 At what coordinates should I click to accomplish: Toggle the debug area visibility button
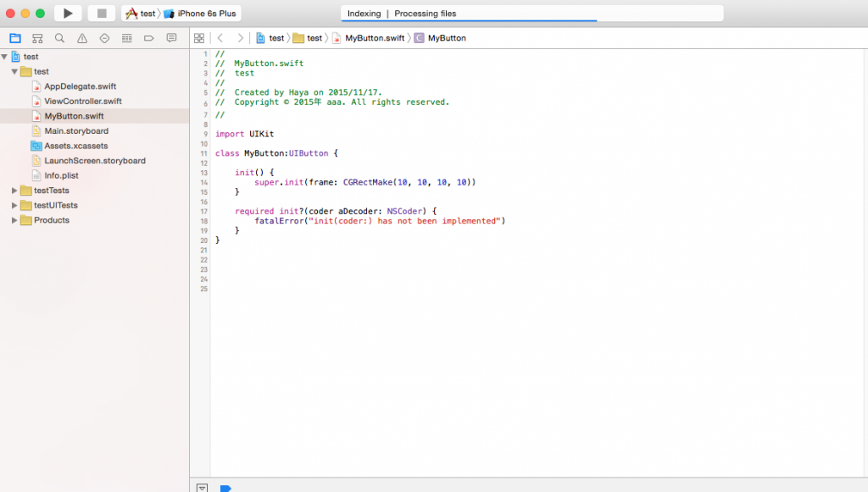[202, 488]
